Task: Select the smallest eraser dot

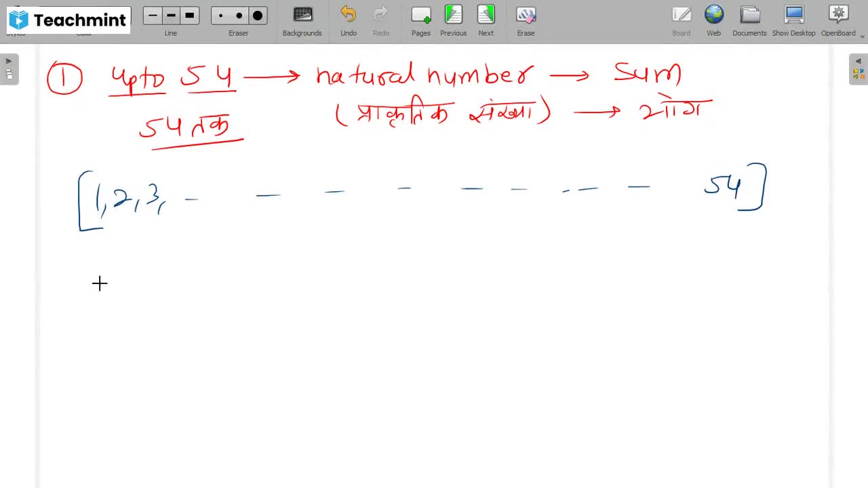Action: point(220,15)
